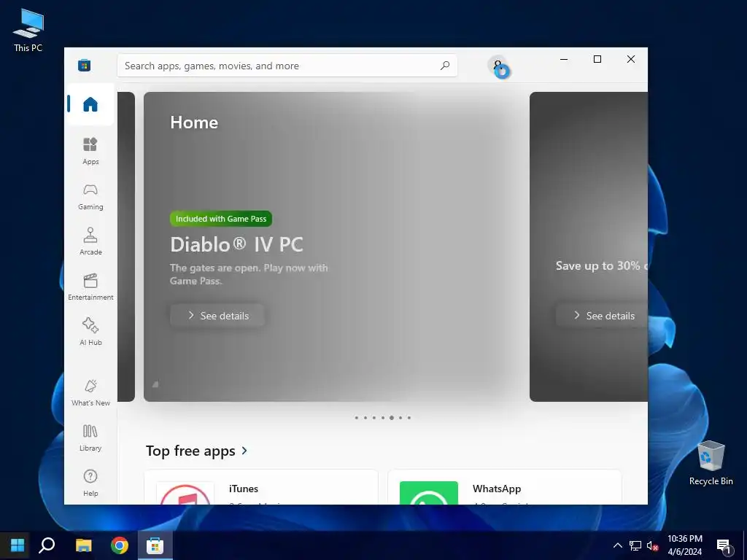Screen dimensions: 747x560
Task: Click the search magnifier icon
Action: 444,66
